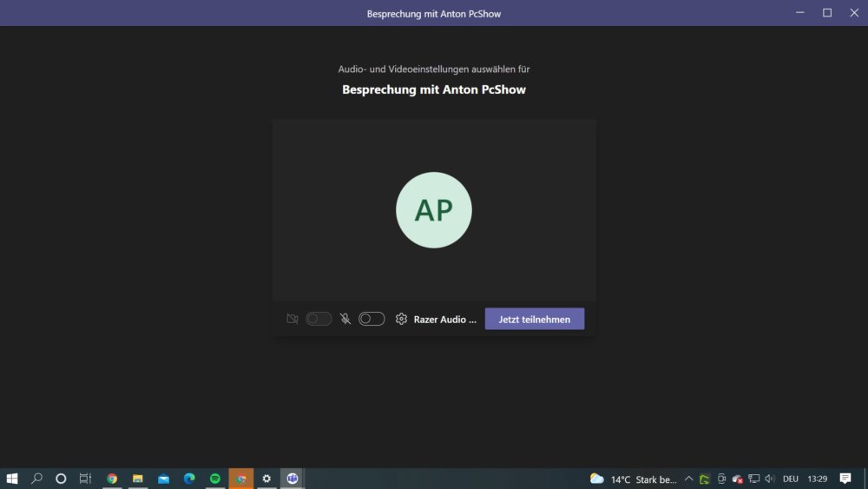
Task: Toggle the camera switch on
Action: pyautogui.click(x=319, y=319)
